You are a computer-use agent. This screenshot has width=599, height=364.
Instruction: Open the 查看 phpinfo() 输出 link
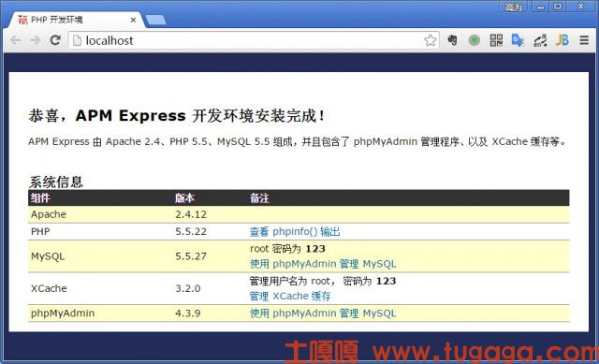tap(295, 231)
